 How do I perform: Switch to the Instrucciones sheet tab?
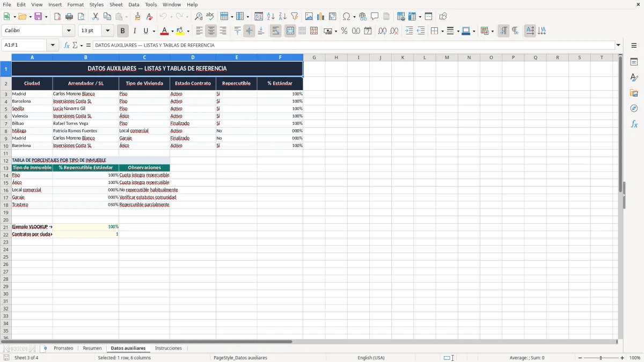tap(169, 348)
